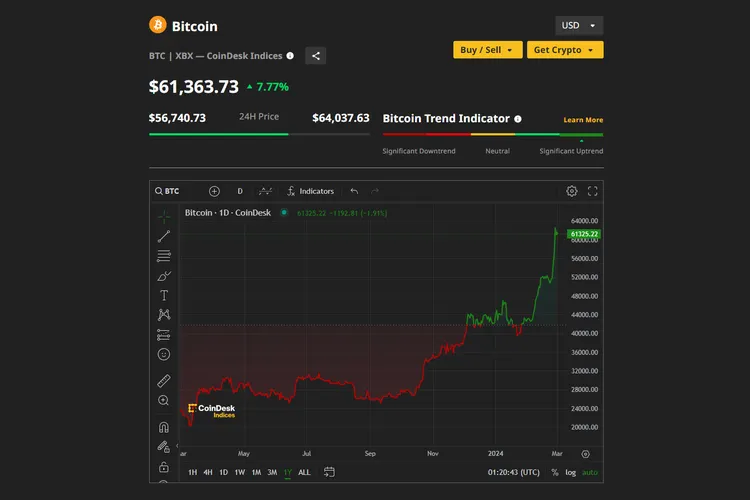Select the 1Y time range
Viewport: 750px width, 500px height.
click(x=288, y=472)
